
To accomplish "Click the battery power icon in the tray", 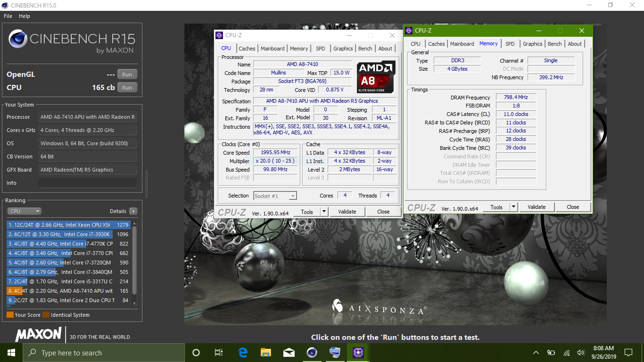I will tap(551, 353).
